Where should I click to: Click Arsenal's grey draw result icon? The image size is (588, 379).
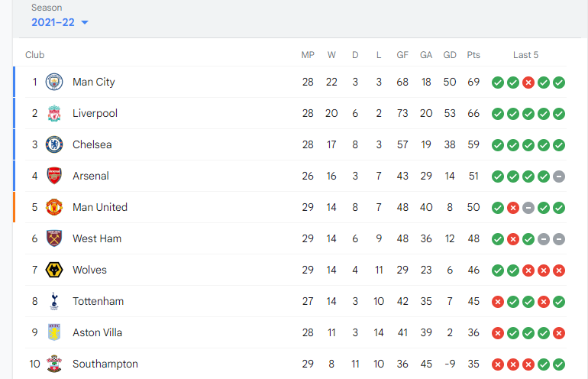point(559,177)
